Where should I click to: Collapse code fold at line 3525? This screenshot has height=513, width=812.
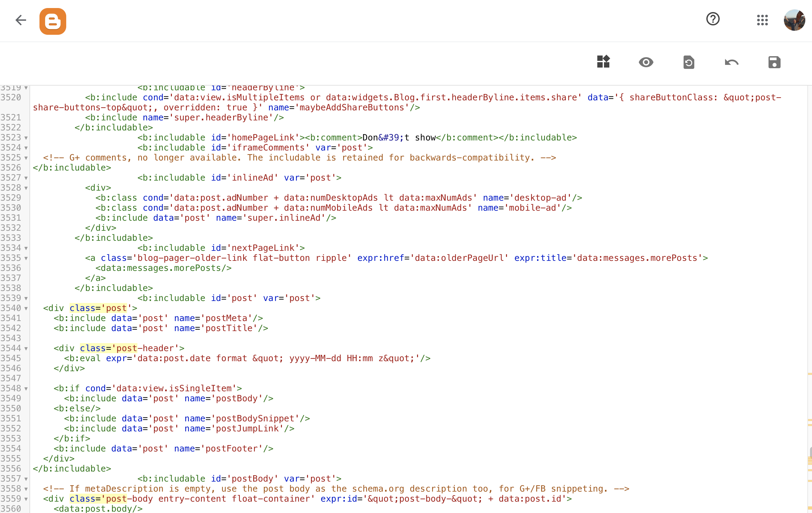(26, 158)
